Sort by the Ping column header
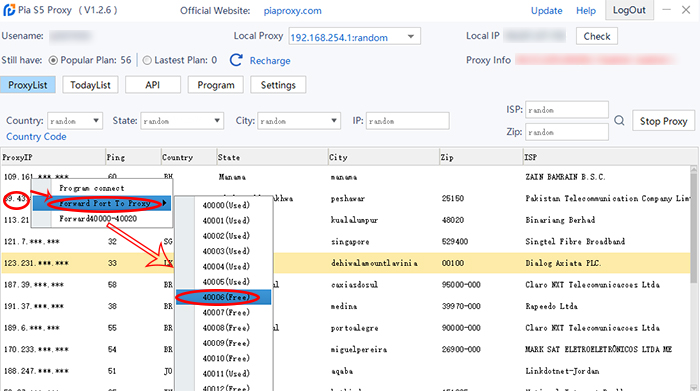This screenshot has width=700, height=391. coord(133,157)
